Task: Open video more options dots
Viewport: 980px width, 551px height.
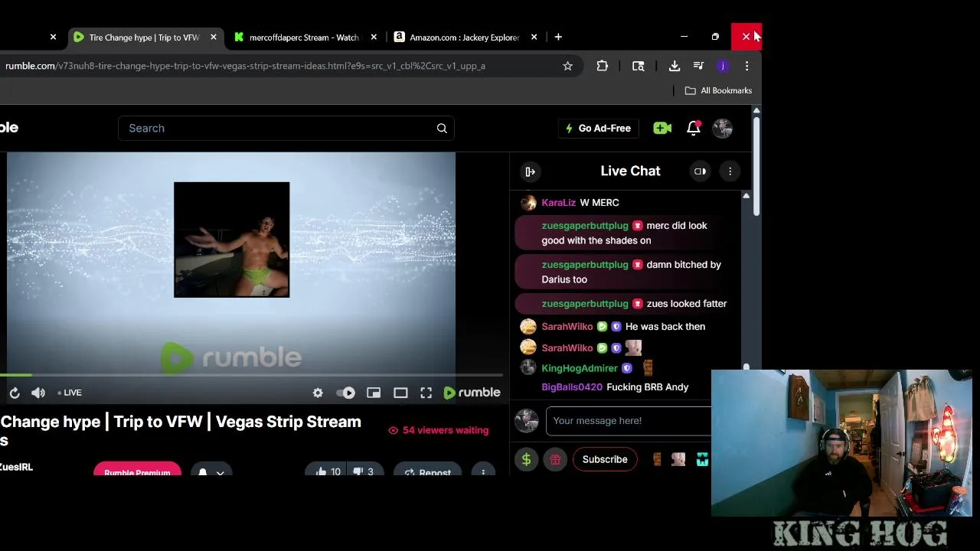Action: tap(483, 471)
